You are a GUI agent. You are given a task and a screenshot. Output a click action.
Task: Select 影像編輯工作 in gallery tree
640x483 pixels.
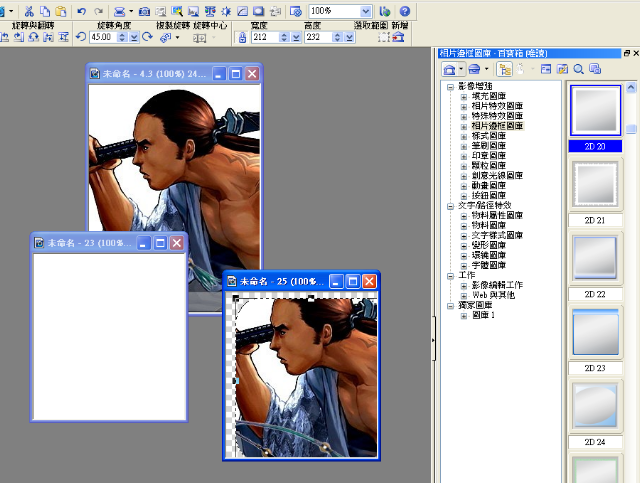pyautogui.click(x=497, y=285)
